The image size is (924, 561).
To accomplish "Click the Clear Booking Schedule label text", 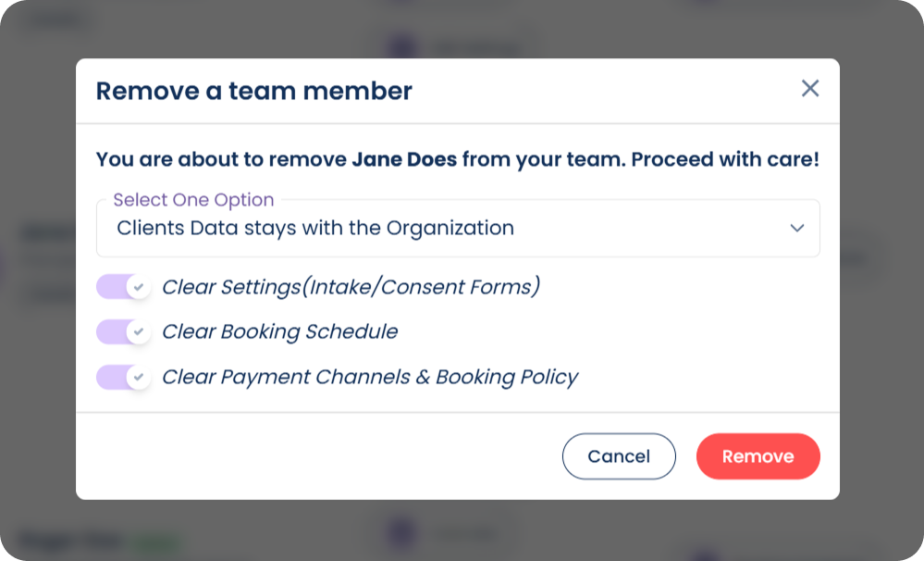I will click(279, 331).
